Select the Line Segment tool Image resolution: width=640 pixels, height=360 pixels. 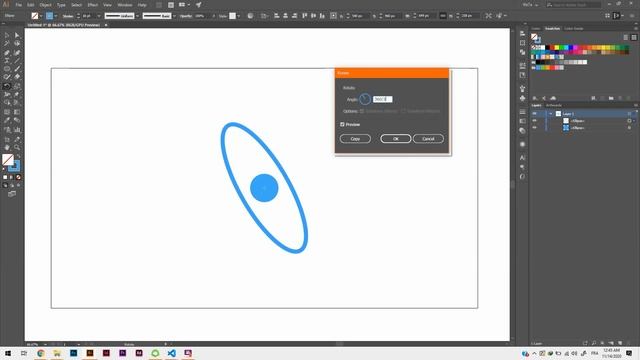17,60
